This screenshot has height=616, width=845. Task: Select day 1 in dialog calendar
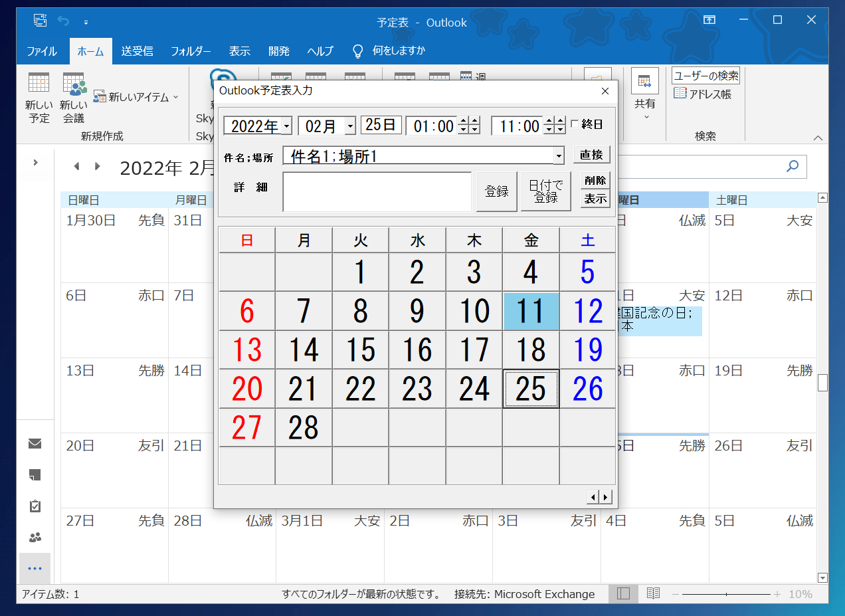click(361, 272)
